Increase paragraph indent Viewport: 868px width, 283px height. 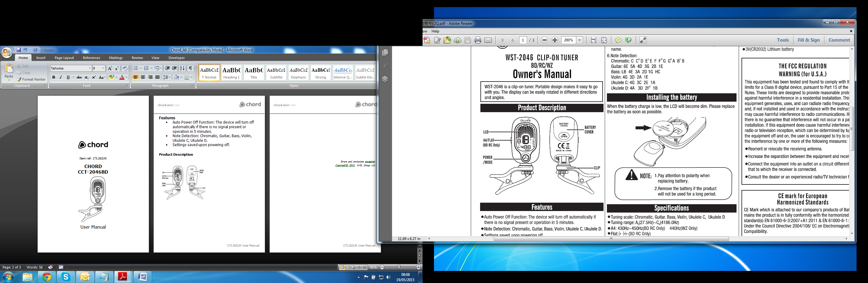tap(174, 68)
